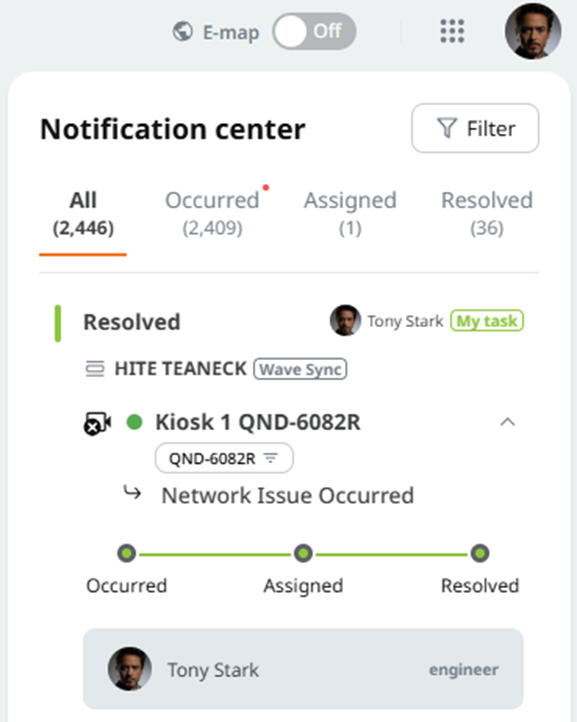Switch to the Occurred tab
577x722 pixels.
coord(212,214)
